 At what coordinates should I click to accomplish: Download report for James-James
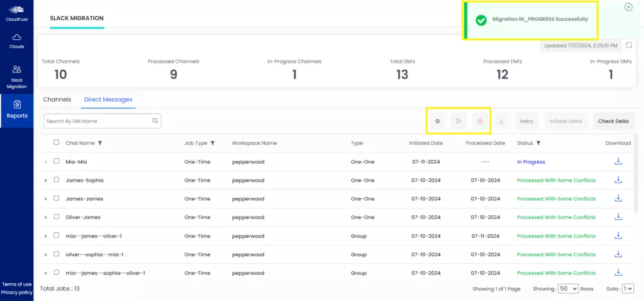coord(618,198)
